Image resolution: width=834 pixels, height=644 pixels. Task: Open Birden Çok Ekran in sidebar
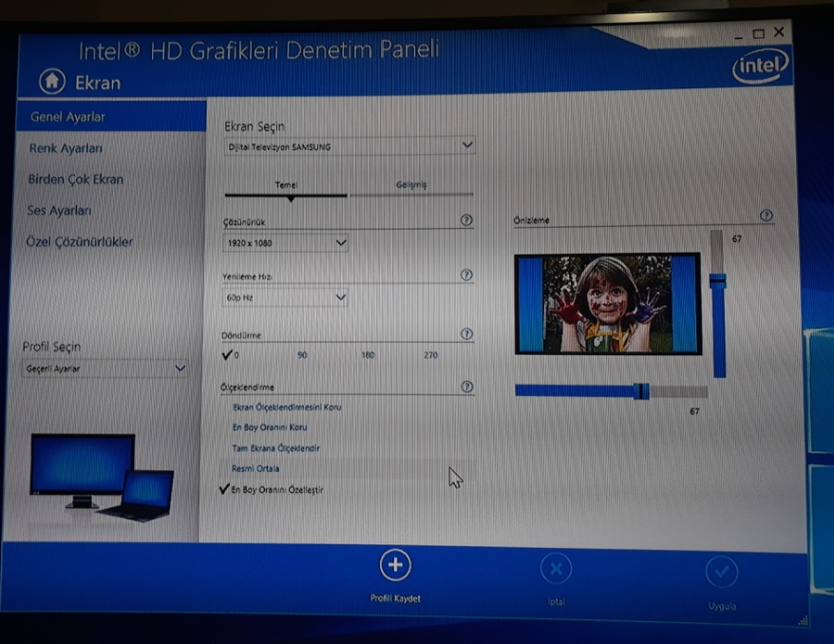click(76, 180)
